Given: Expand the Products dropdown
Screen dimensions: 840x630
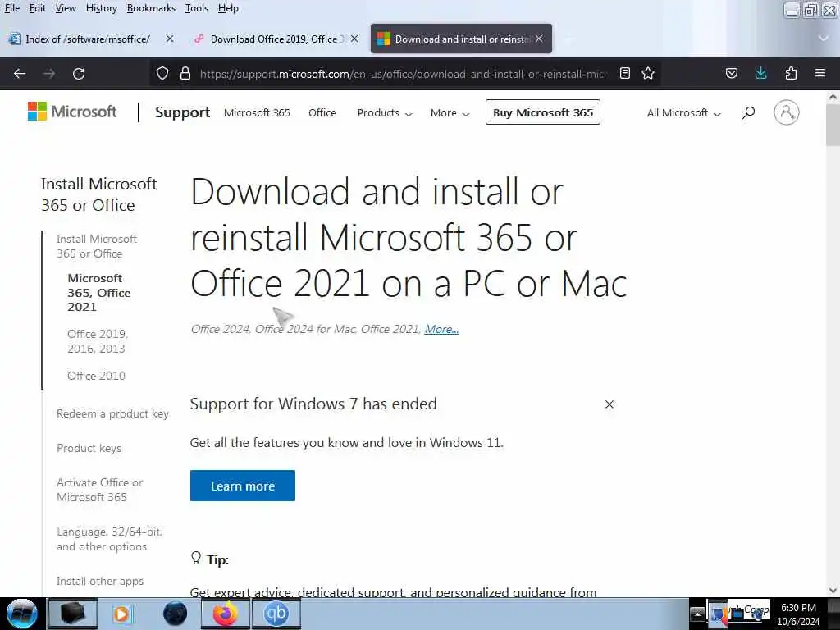Looking at the screenshot, I should click(x=385, y=113).
